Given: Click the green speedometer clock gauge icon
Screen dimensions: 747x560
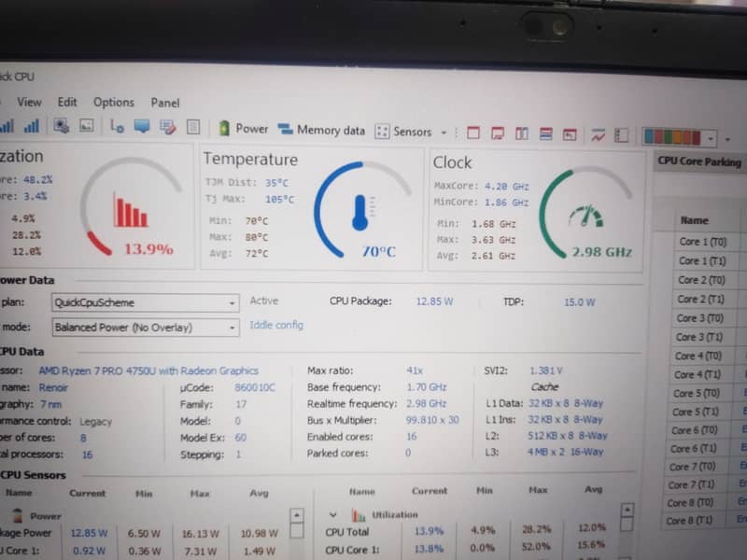Looking at the screenshot, I should click(585, 216).
